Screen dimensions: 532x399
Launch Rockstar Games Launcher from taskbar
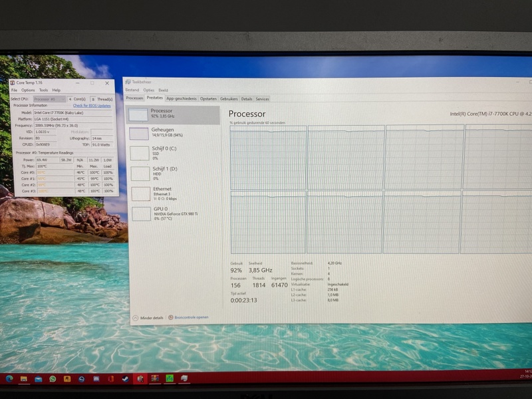click(67, 378)
